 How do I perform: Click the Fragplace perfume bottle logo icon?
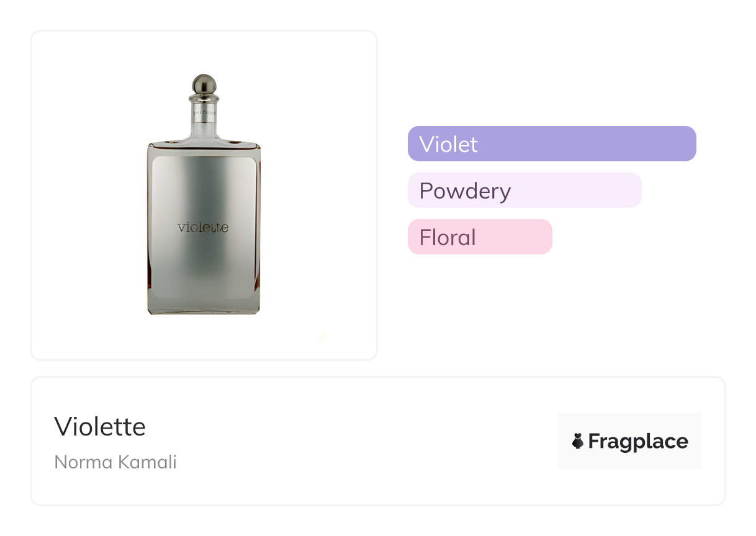pos(578,441)
